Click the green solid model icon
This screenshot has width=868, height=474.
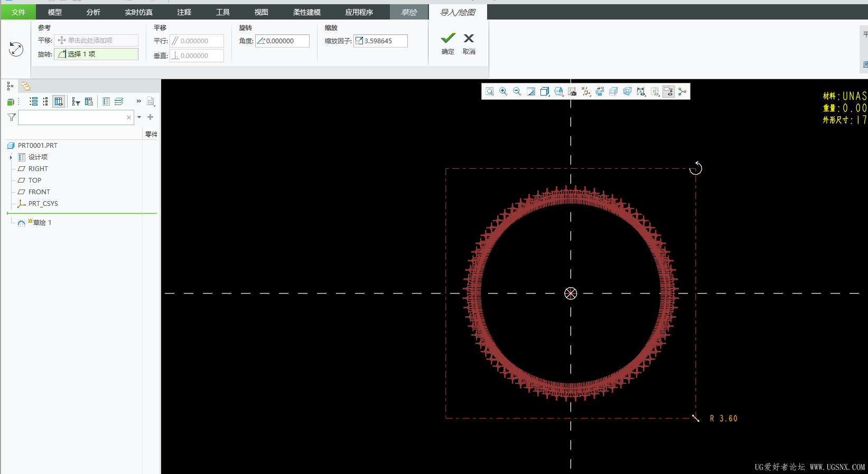click(x=11, y=102)
